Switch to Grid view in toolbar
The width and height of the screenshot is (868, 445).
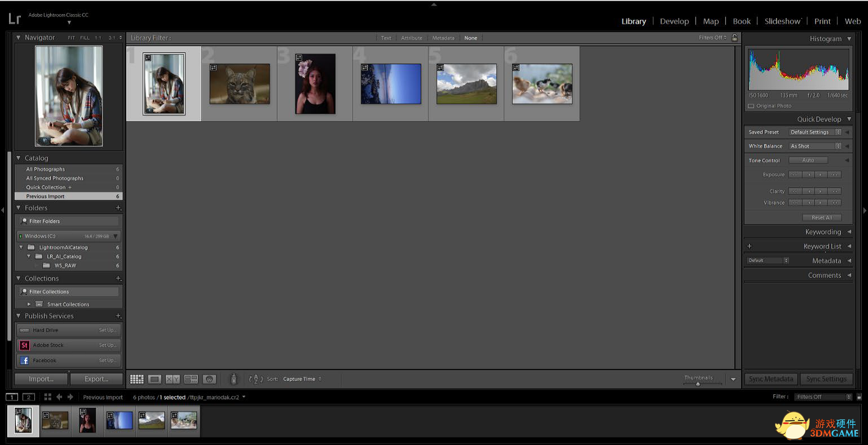pos(136,379)
